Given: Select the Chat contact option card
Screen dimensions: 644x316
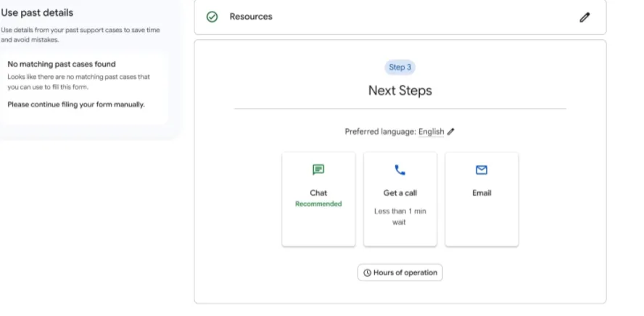Looking at the screenshot, I should (x=318, y=199).
